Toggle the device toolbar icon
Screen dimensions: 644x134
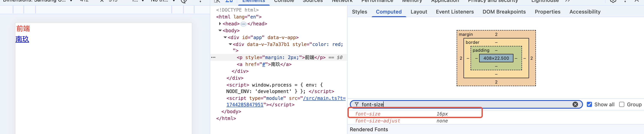click(229, 1)
